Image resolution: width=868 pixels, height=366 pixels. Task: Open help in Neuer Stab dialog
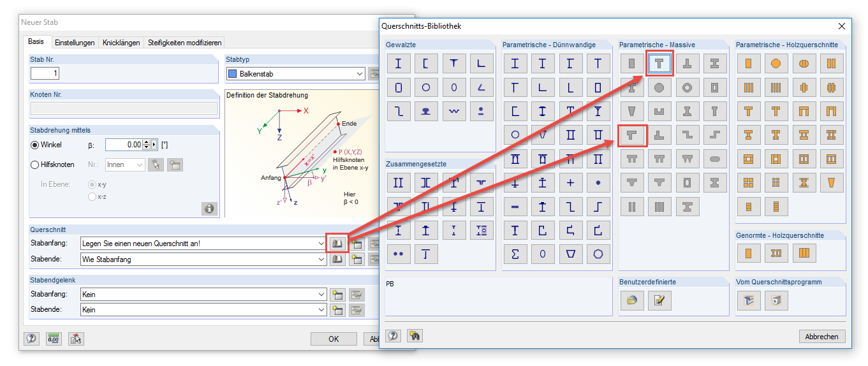pyautogui.click(x=31, y=339)
